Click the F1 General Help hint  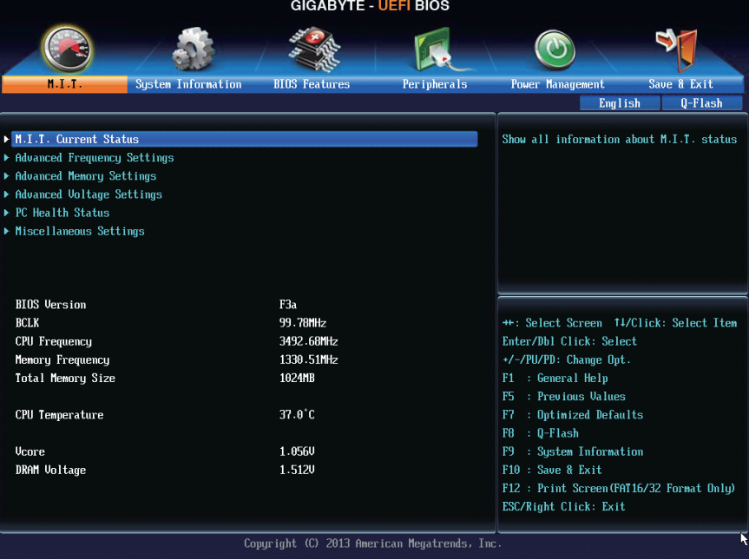pos(555,378)
